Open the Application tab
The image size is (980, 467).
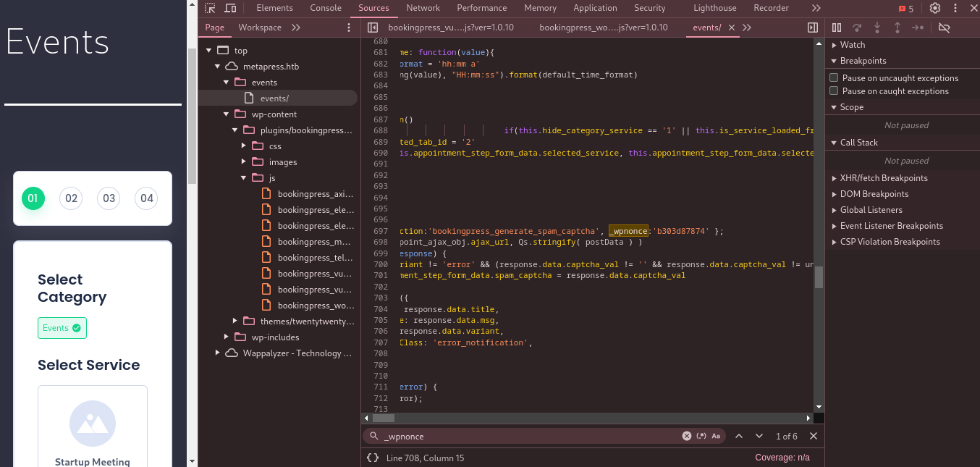pos(595,8)
